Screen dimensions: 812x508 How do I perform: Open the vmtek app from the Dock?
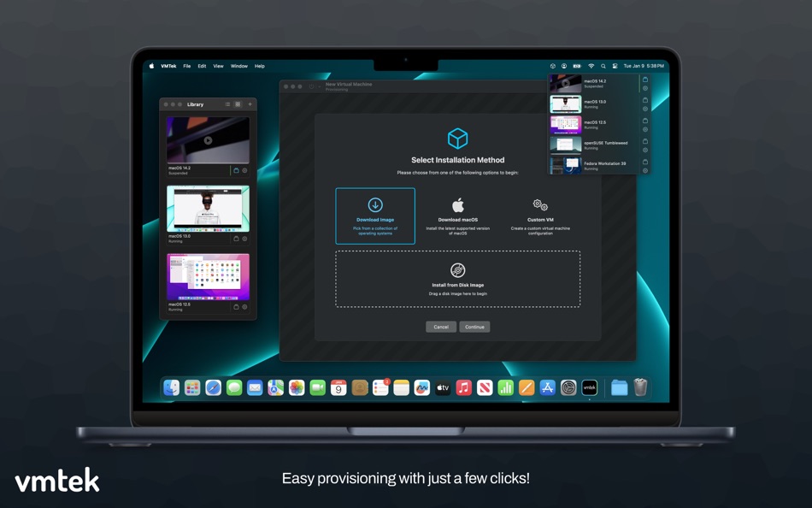pos(589,387)
